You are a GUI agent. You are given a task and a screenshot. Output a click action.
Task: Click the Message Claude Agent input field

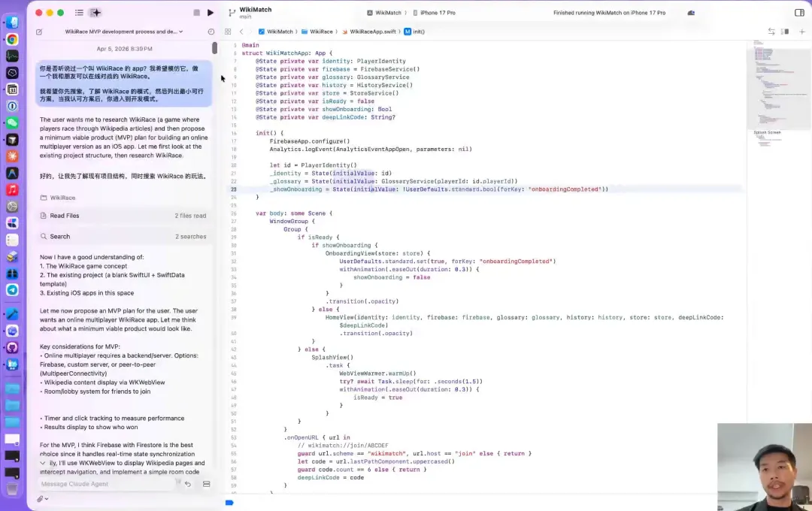pyautogui.click(x=106, y=483)
